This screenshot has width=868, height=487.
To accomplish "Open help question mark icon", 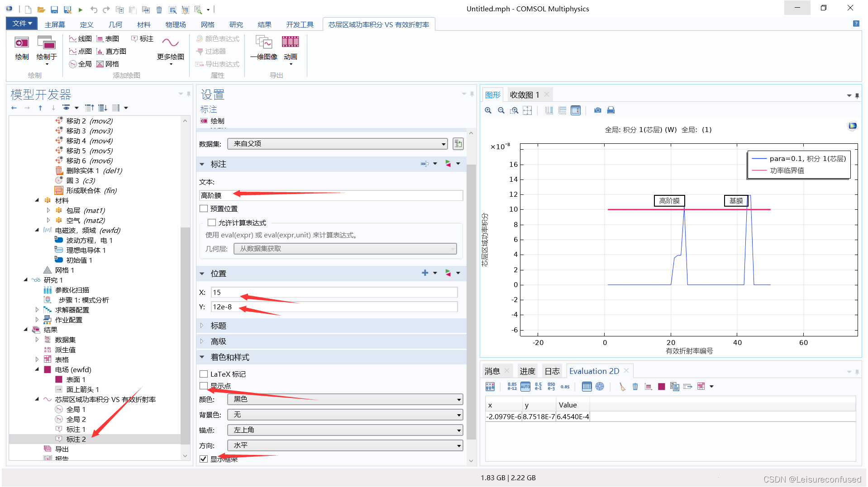I will coord(856,24).
